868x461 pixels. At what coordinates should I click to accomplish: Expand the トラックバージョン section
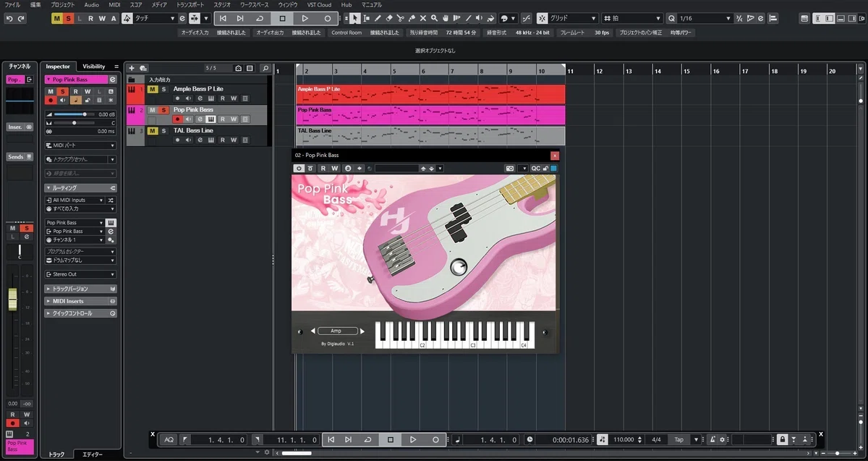coord(80,289)
